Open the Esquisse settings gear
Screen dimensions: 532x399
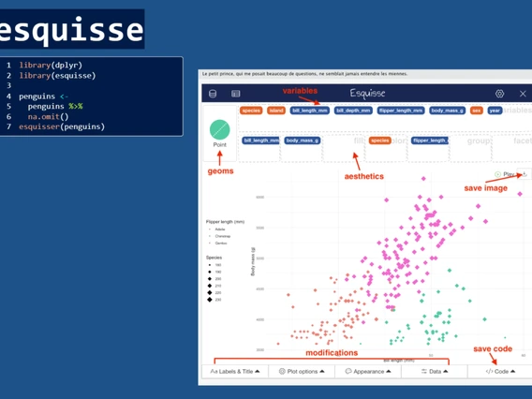(x=499, y=94)
